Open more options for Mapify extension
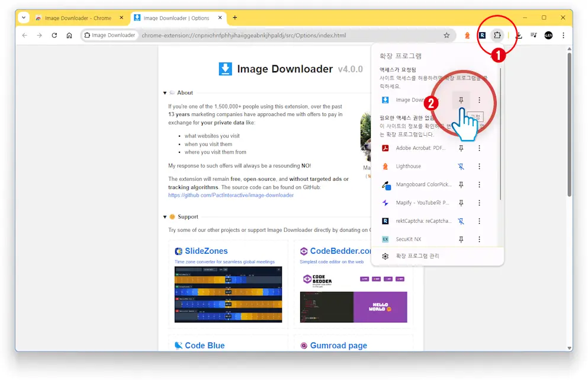 pos(479,203)
